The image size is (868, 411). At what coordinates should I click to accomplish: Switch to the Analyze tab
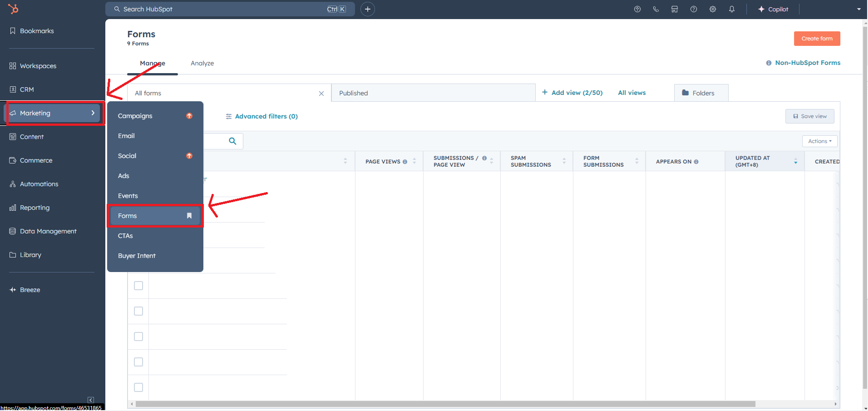tap(202, 63)
